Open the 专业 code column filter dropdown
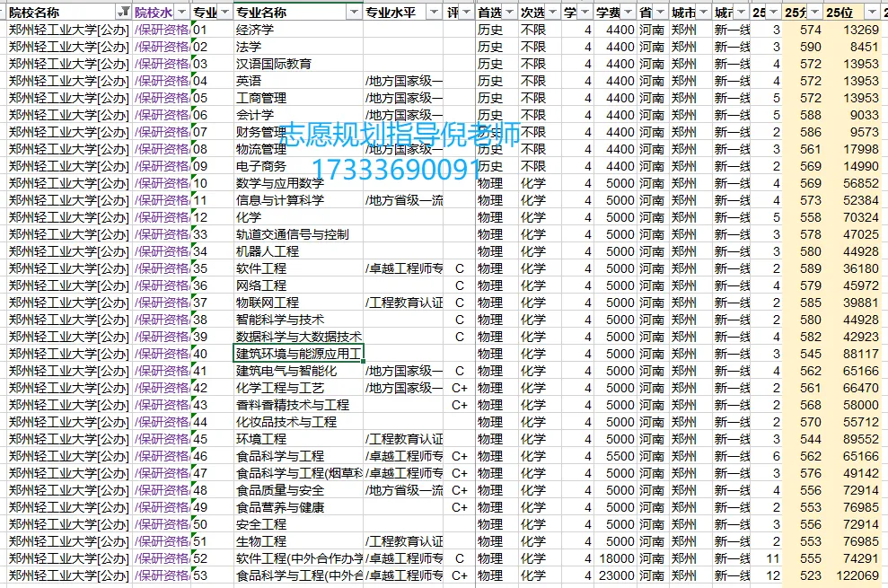The height and width of the screenshot is (588, 888). [x=224, y=13]
